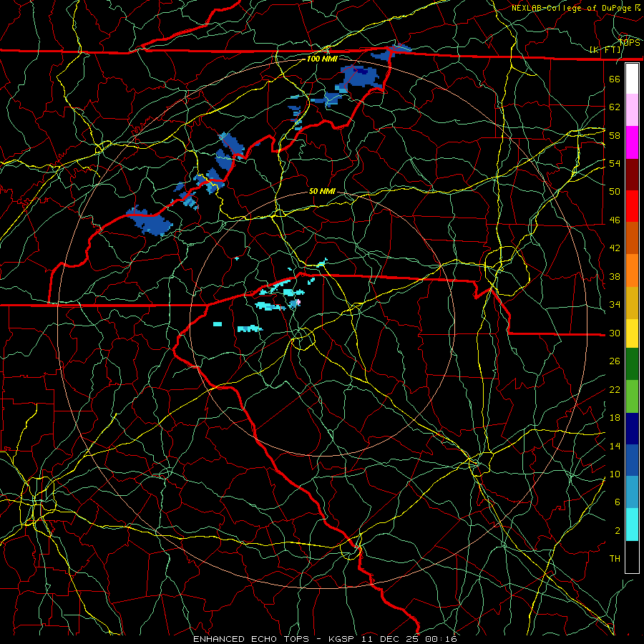This screenshot has height=644, width=644.
Task: Select the navy blue legend color band
Action: coord(632,429)
